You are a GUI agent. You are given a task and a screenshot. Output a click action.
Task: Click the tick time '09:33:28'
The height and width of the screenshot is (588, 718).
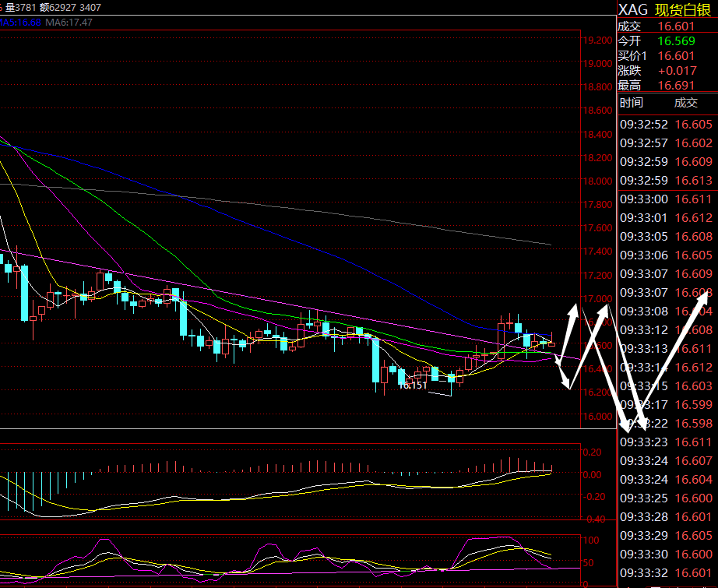(644, 516)
